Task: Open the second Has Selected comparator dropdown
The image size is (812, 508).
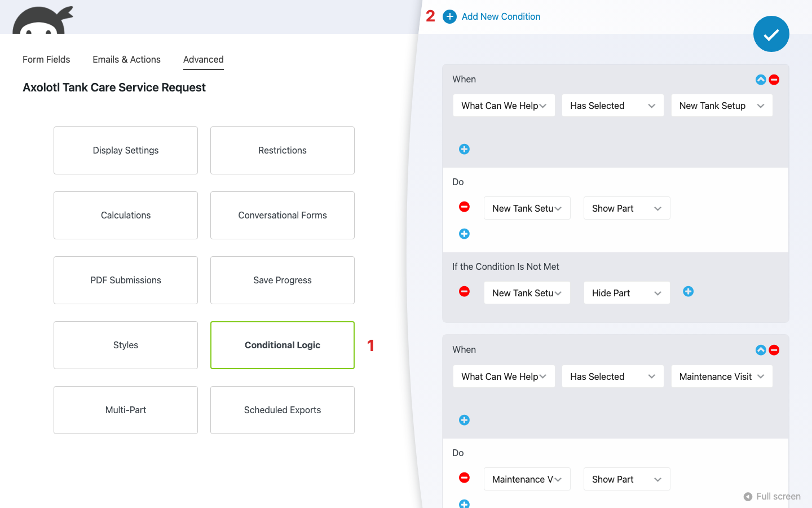Action: point(613,376)
